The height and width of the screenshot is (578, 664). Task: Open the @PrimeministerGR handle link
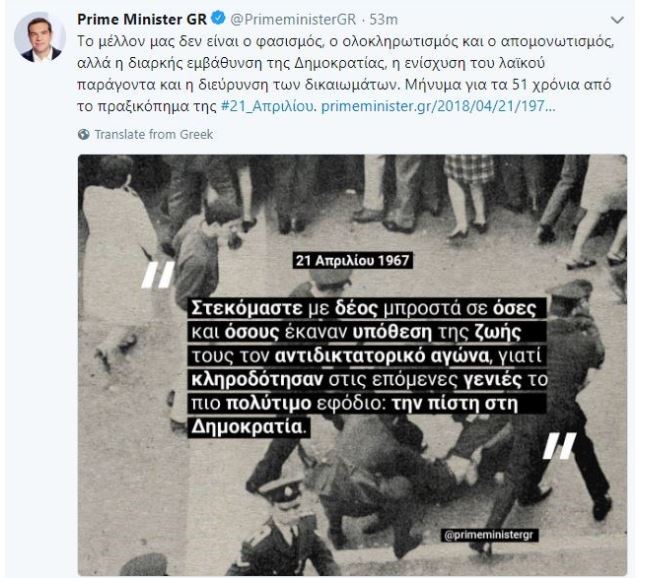(x=293, y=19)
